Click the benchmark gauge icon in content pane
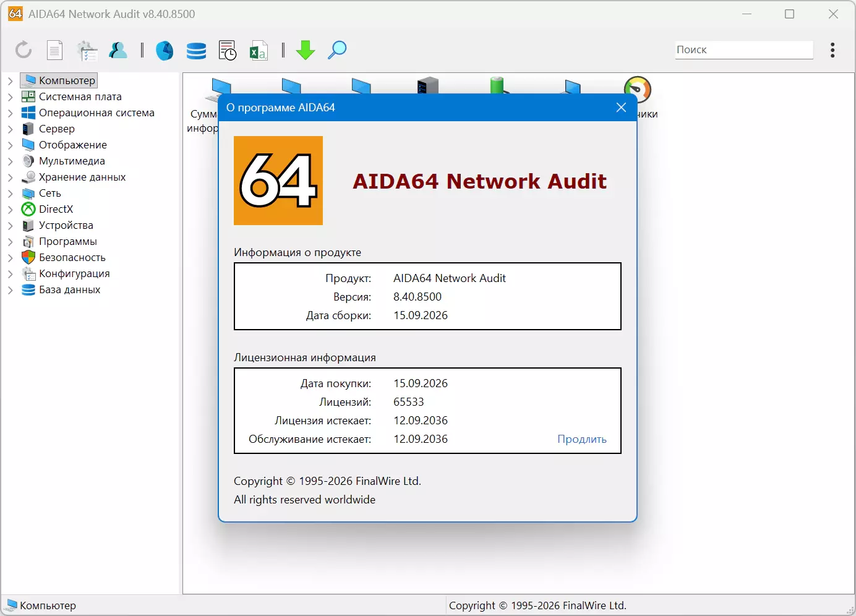 (x=638, y=90)
